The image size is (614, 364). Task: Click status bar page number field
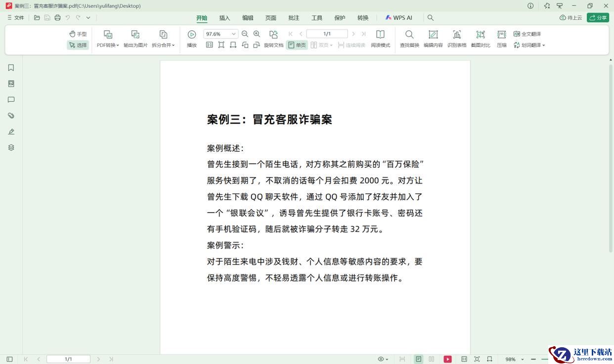[69, 359]
